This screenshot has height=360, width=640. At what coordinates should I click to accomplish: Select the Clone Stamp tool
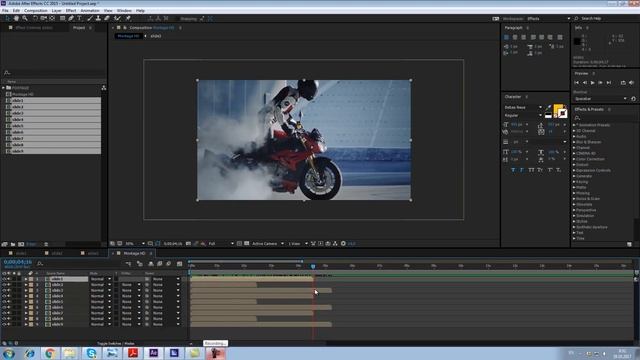pos(98,18)
